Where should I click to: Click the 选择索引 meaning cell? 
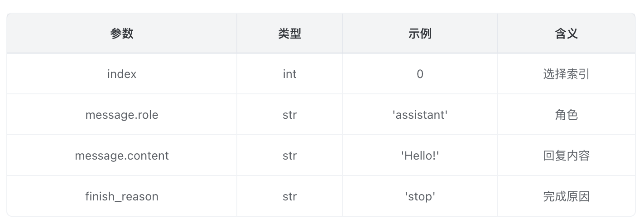click(566, 74)
